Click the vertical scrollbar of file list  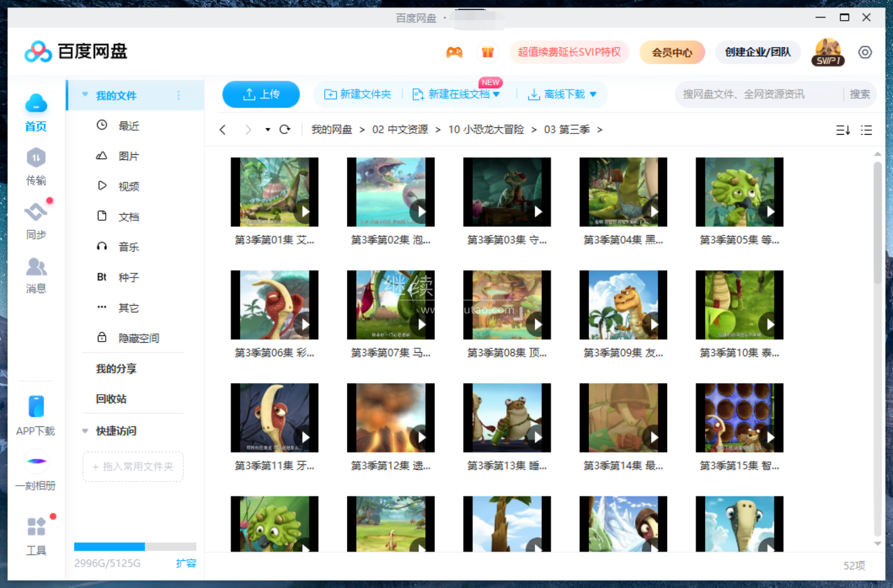pos(877,222)
